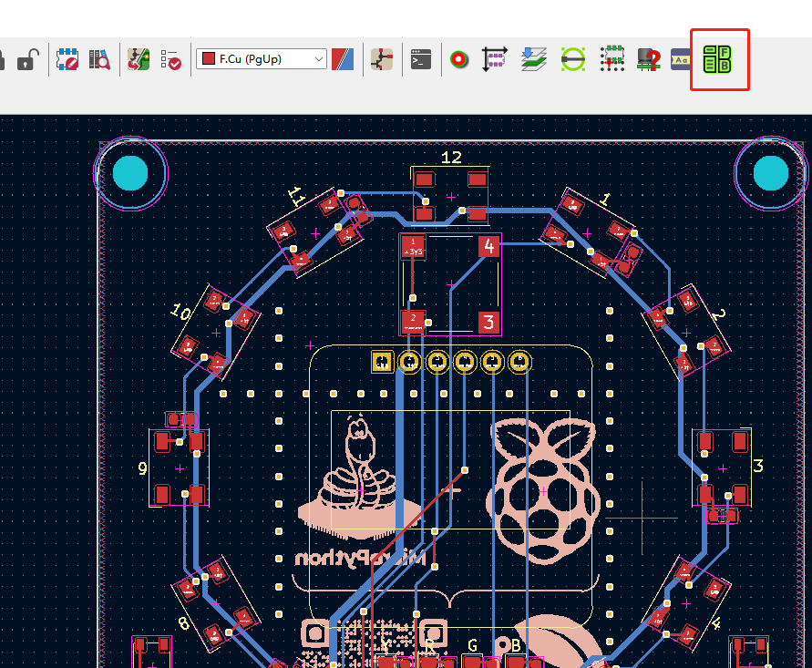Open the Design Rules Checker
812x668 pixels.
point(171,59)
